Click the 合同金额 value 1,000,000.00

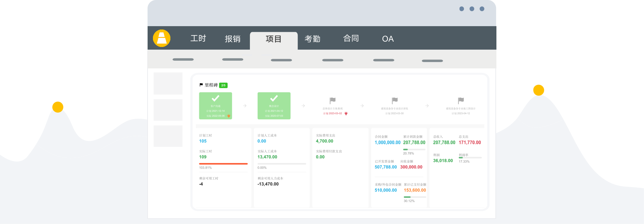pos(388,143)
